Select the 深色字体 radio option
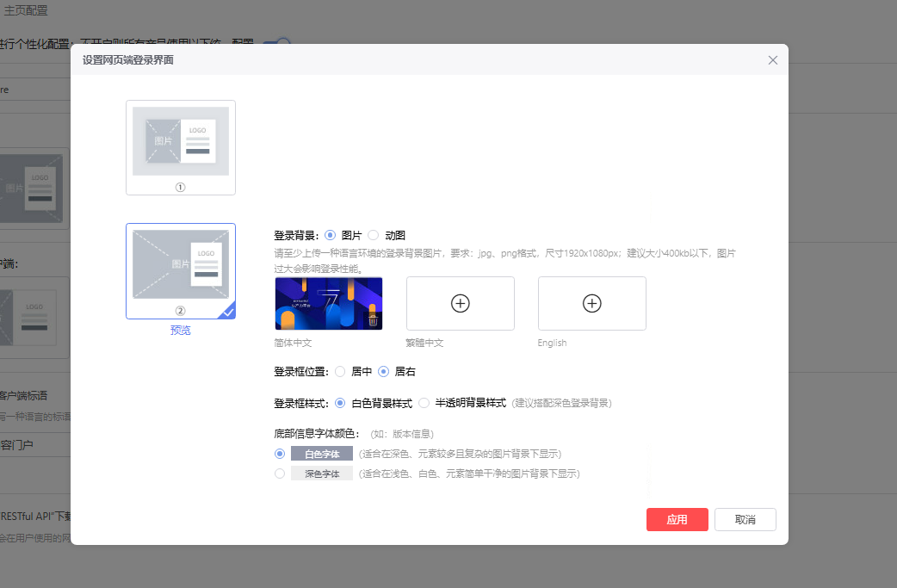 (279, 473)
